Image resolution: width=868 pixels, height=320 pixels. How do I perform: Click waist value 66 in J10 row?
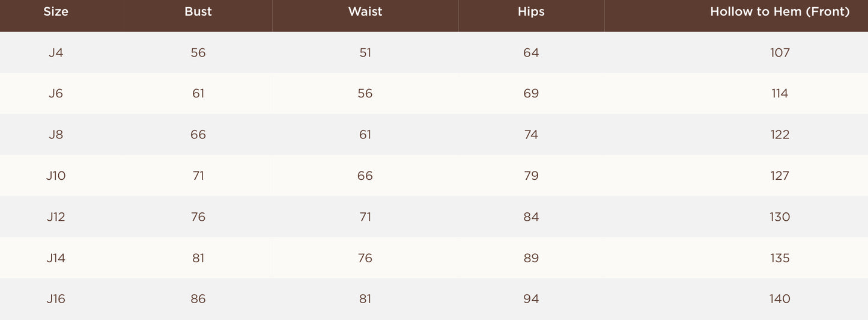click(x=365, y=176)
